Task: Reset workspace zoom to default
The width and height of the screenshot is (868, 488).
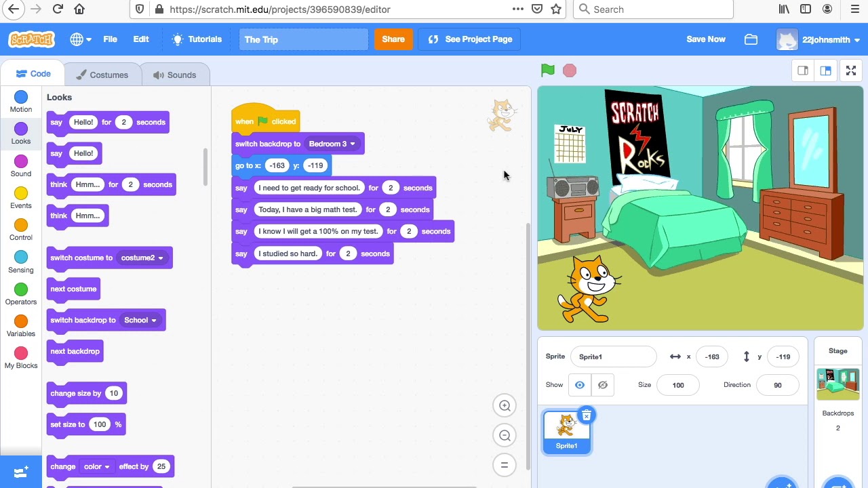Action: tap(505, 465)
